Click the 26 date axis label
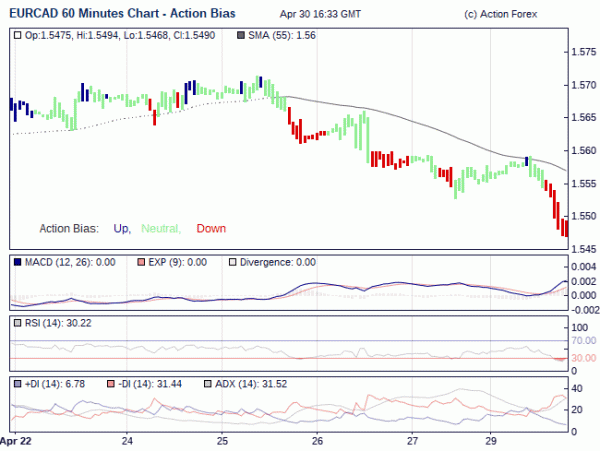600x451 pixels. pos(317,441)
